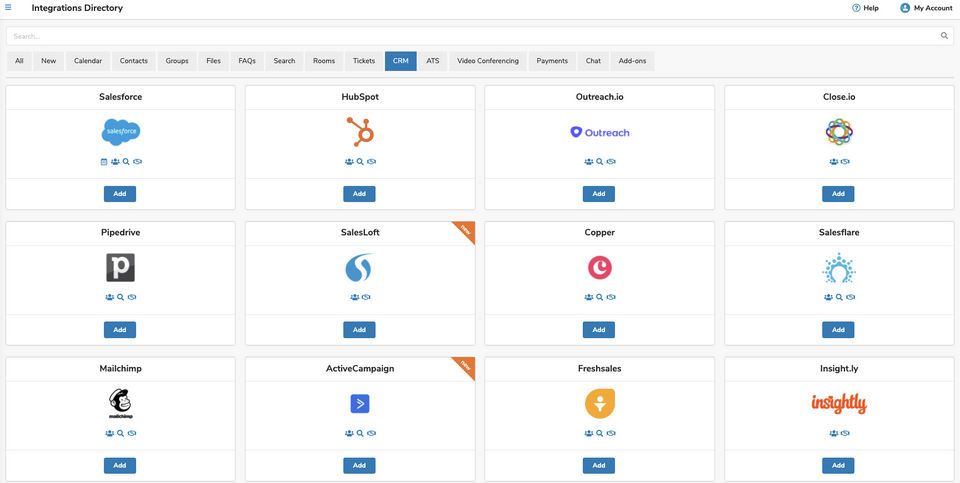Screen dimensions: 960x483
Task: Click the Close.io colorful ring logo
Action: click(x=839, y=132)
